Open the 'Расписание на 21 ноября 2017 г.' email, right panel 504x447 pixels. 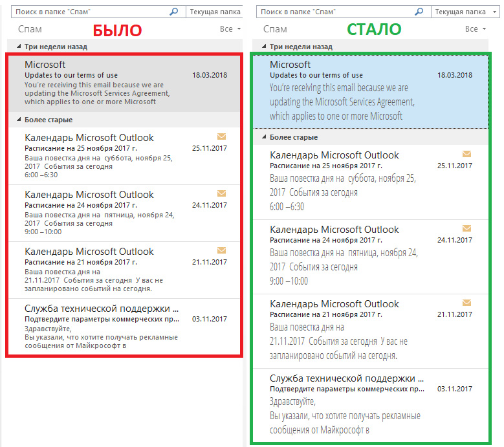click(371, 331)
